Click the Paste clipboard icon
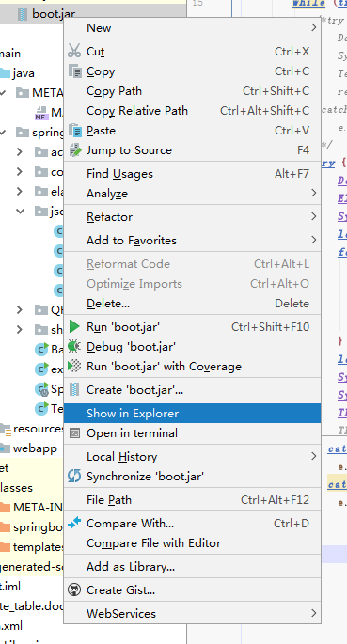Image resolution: width=347 pixels, height=644 pixels. (x=74, y=131)
